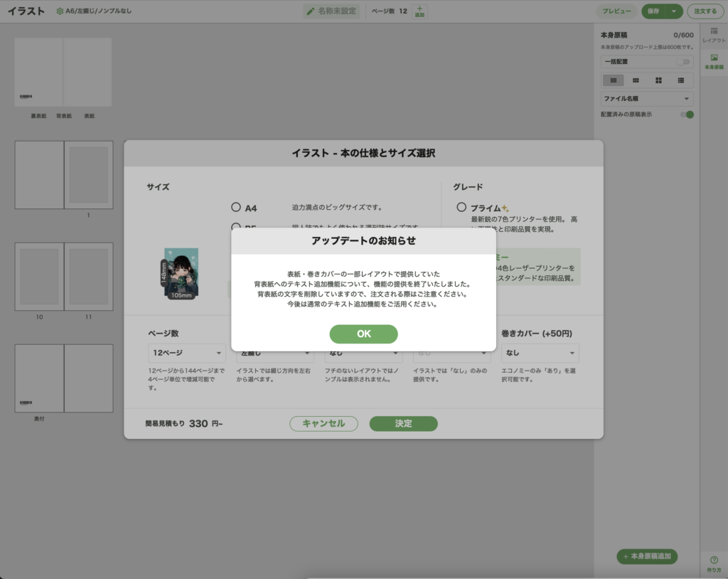This screenshot has width=728, height=579.
Task: Open the save options dropdown arrow
Action: [x=673, y=11]
